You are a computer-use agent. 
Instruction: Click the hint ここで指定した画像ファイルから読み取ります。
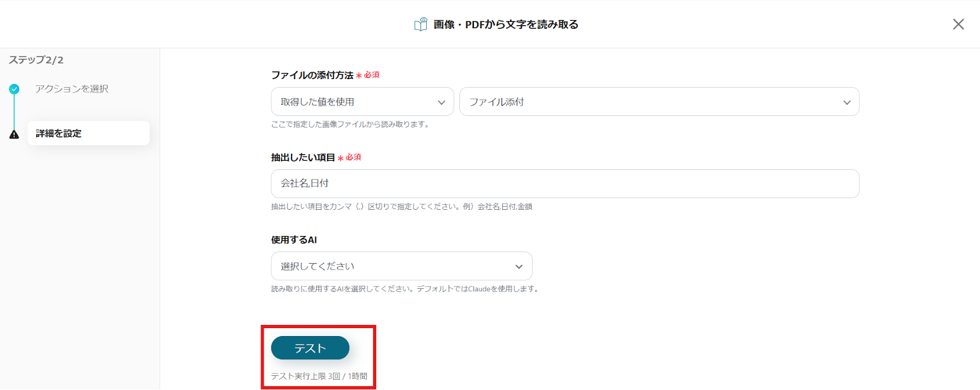click(351, 124)
